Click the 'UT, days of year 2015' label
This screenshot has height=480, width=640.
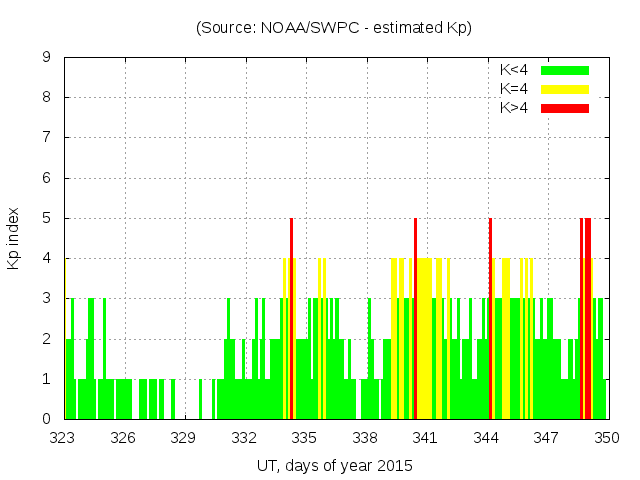(x=333, y=465)
